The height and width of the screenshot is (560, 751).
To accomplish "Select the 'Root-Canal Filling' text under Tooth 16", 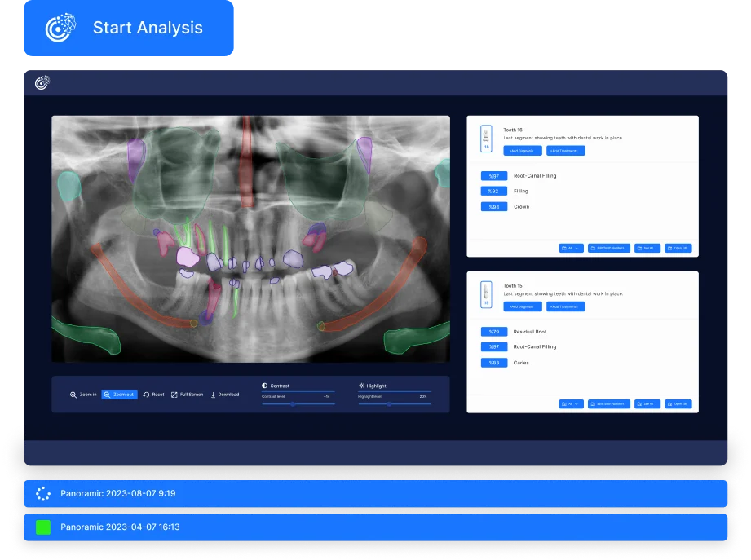I will [535, 175].
